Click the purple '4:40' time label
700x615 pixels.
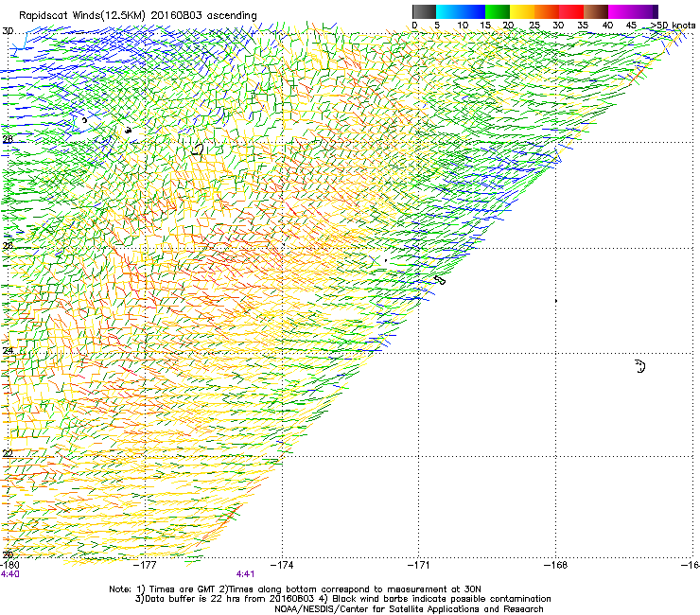pyautogui.click(x=9, y=574)
